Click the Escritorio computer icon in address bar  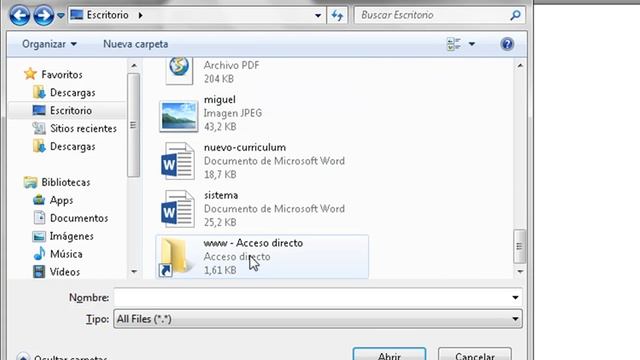[76, 15]
